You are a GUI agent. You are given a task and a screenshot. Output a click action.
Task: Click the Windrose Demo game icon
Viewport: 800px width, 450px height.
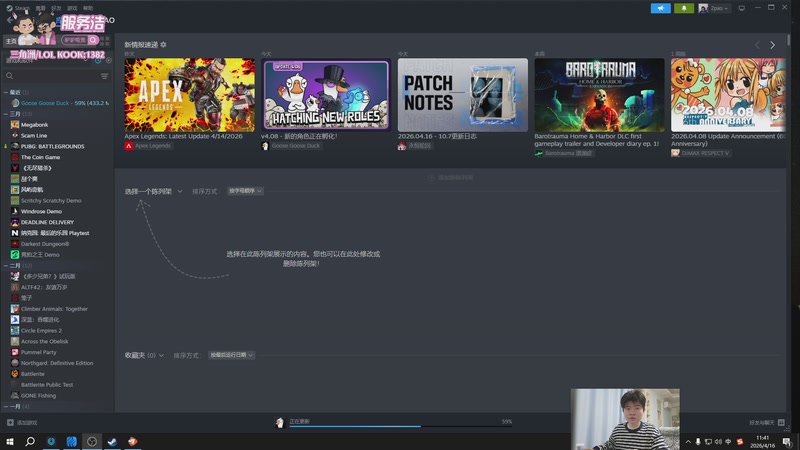point(15,211)
